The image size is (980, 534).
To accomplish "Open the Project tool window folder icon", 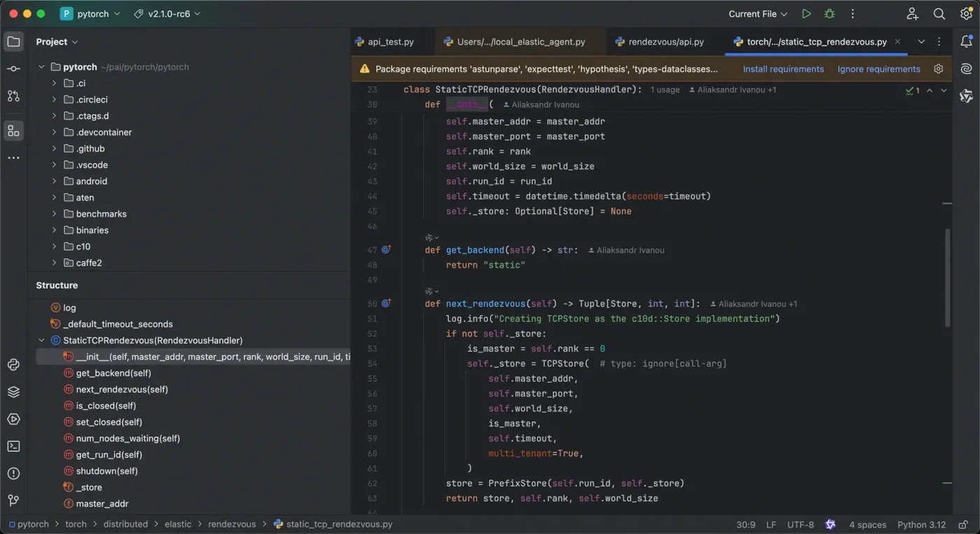I will pos(13,42).
